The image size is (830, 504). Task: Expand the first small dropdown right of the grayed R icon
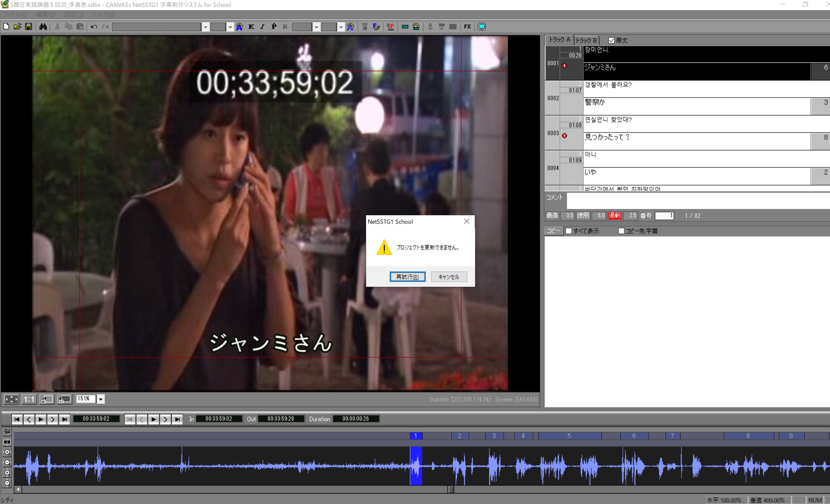pos(316,27)
